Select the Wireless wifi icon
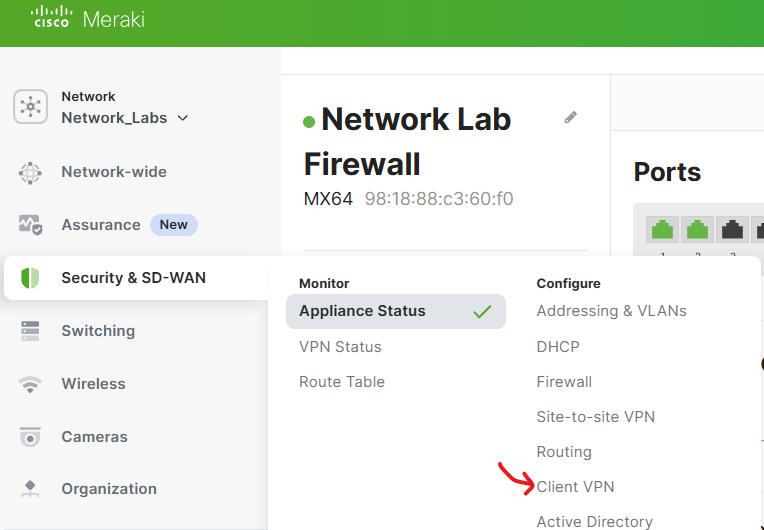 click(30, 384)
